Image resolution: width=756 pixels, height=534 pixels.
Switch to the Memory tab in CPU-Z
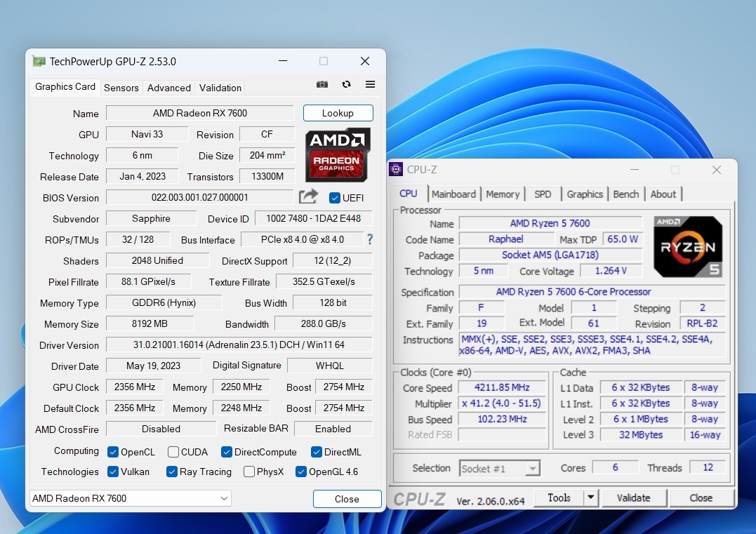tap(503, 194)
